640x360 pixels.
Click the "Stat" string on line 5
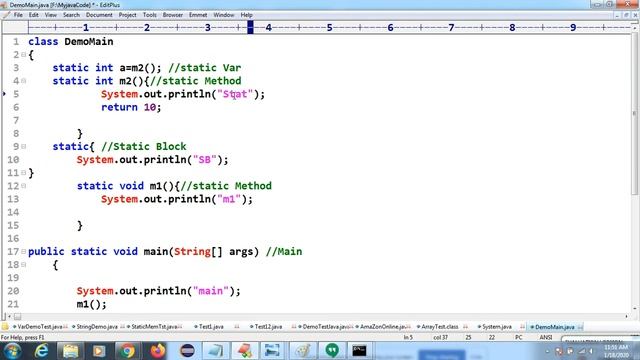(235, 94)
